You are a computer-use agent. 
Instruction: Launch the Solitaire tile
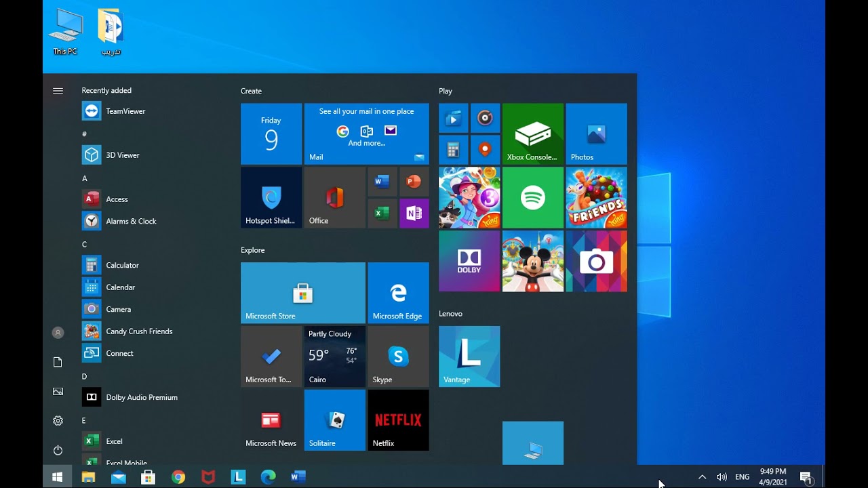pyautogui.click(x=335, y=420)
